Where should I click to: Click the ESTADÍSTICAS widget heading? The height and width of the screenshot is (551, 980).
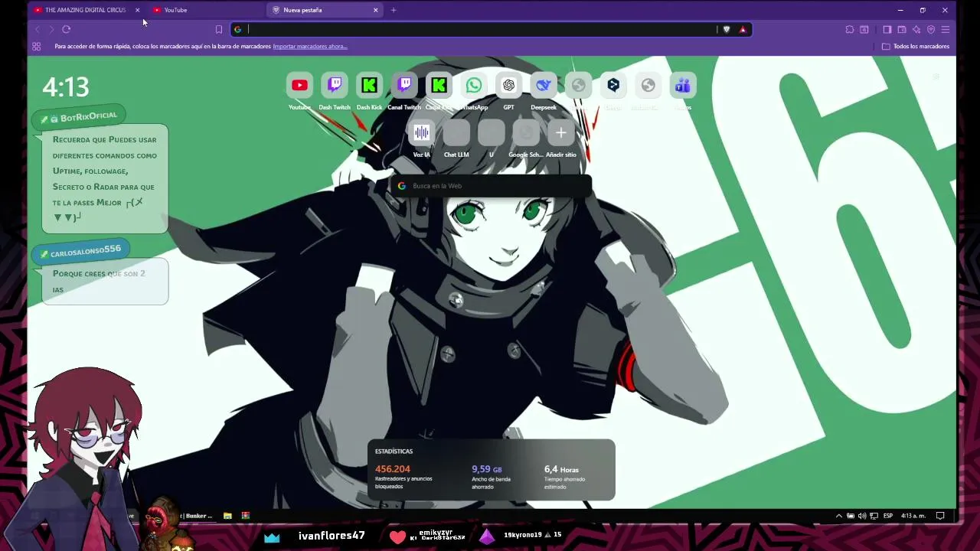click(x=394, y=452)
